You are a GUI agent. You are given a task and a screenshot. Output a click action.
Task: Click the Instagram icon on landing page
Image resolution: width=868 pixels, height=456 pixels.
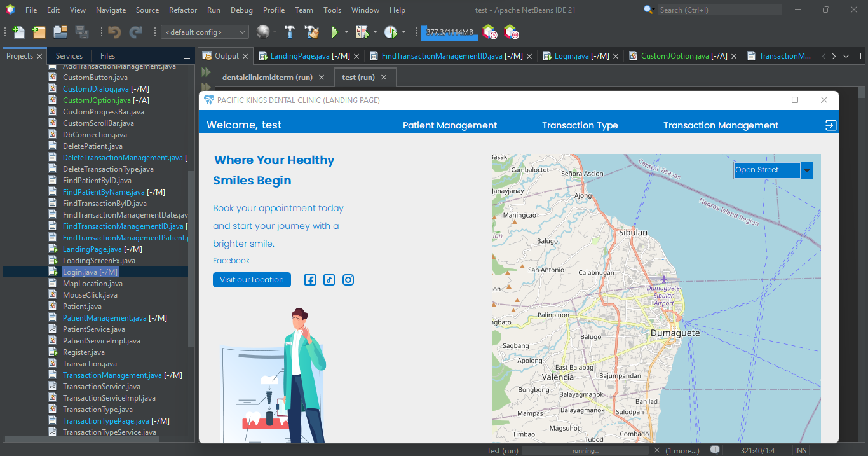coord(348,280)
